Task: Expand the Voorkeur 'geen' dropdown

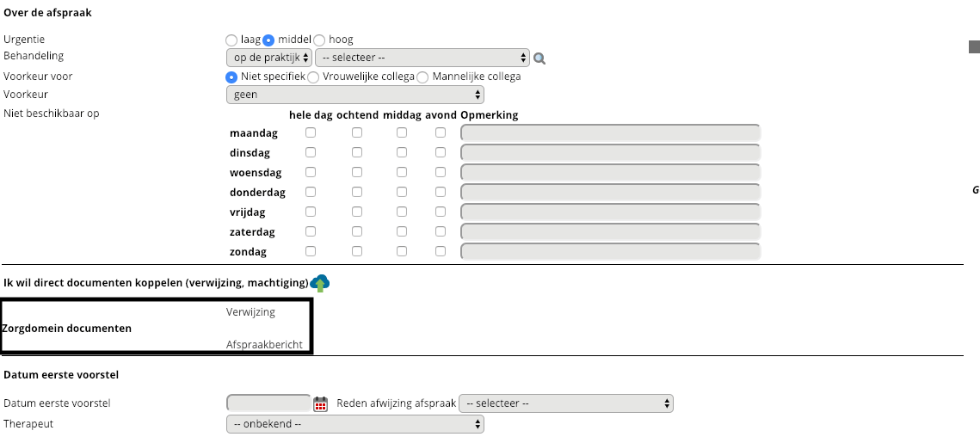Action: (x=354, y=95)
